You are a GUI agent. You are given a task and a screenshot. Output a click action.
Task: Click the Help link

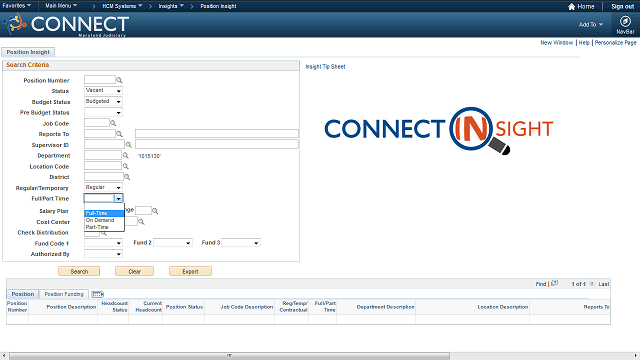pos(584,42)
